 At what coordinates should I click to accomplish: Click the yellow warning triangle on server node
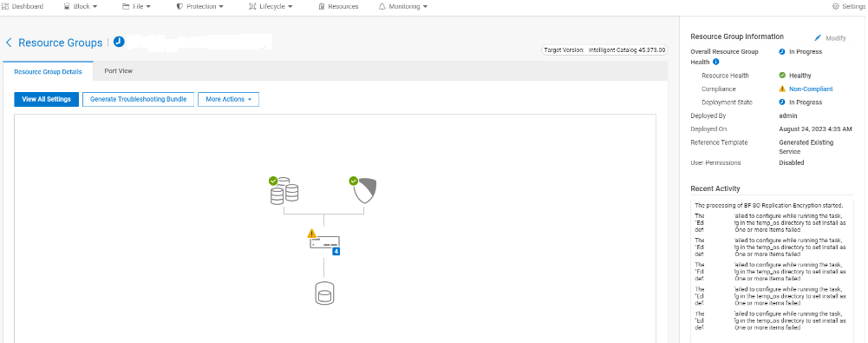[x=312, y=234]
